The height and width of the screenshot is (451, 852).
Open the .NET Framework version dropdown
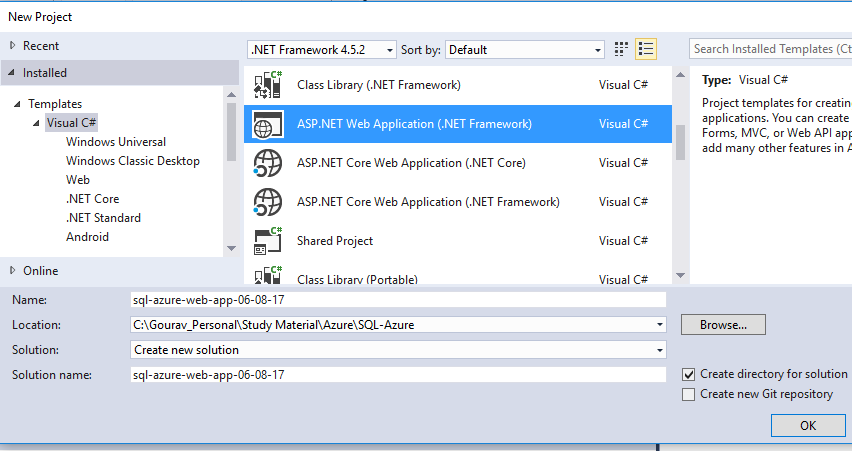click(320, 49)
